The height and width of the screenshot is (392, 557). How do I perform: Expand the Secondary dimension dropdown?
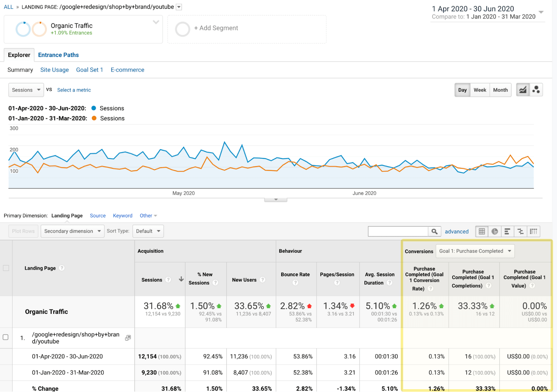tap(72, 231)
